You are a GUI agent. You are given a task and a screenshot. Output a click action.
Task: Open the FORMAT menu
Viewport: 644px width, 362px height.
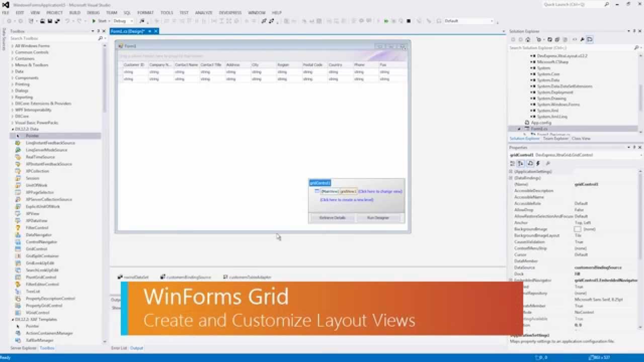145,13
